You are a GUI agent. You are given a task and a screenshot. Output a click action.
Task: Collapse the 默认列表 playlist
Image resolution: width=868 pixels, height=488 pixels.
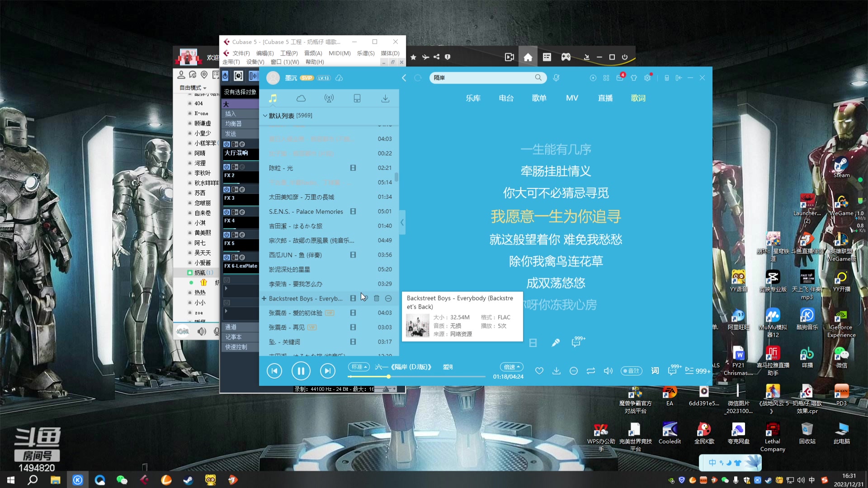tap(265, 116)
